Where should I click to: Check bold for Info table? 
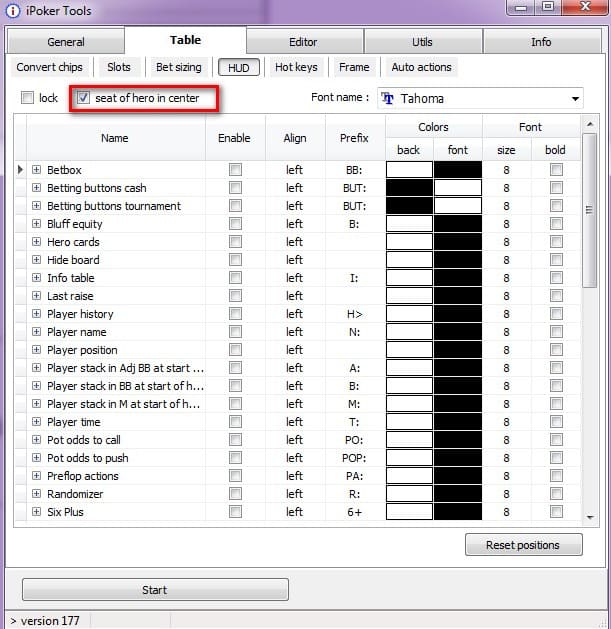click(556, 277)
